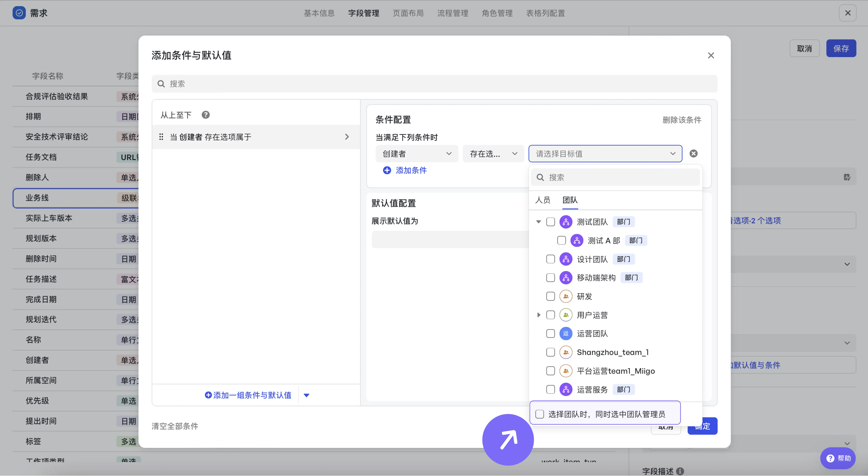Close the 添加条件与默认值 dialog
Screen dimensions: 868x476
[x=711, y=55]
